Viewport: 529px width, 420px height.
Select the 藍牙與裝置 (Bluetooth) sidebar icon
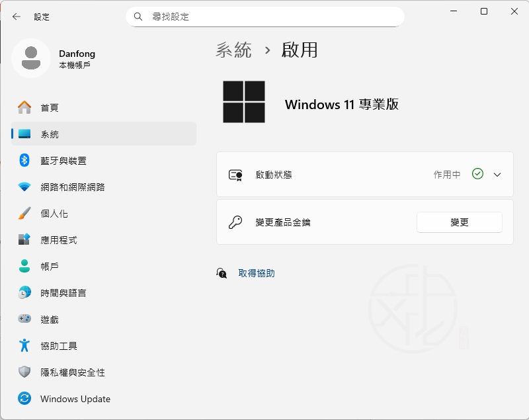coord(24,160)
